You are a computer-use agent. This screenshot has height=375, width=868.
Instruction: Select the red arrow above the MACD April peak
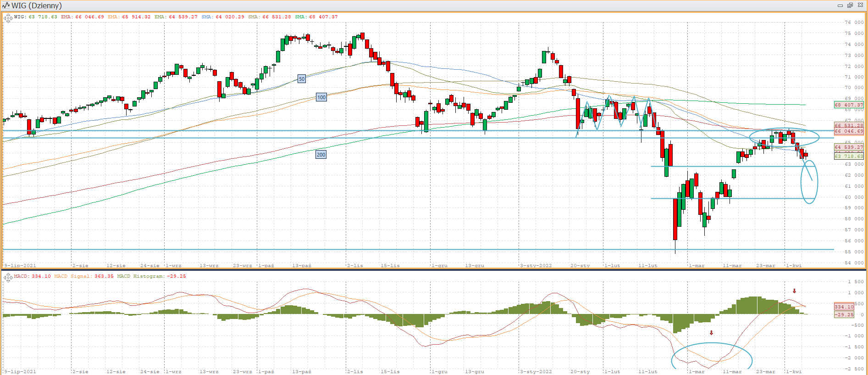[x=795, y=291]
